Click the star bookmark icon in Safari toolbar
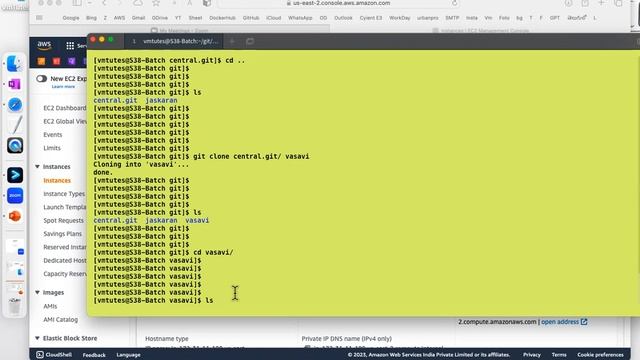 pyautogui.click(x=156, y=3)
